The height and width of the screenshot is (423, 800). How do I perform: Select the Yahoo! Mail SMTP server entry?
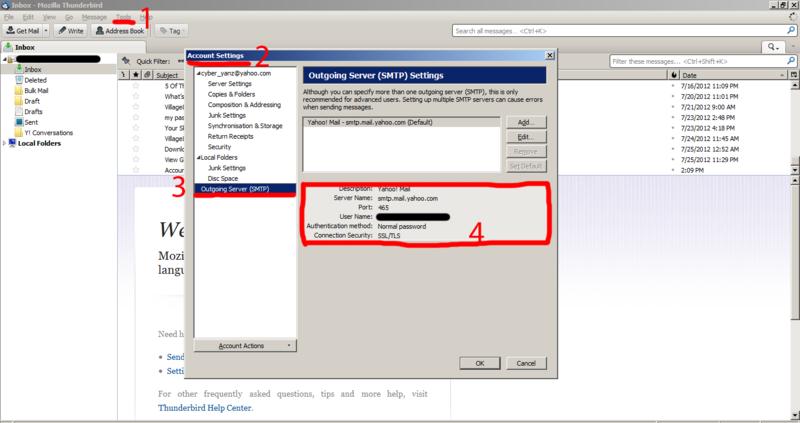click(x=402, y=122)
